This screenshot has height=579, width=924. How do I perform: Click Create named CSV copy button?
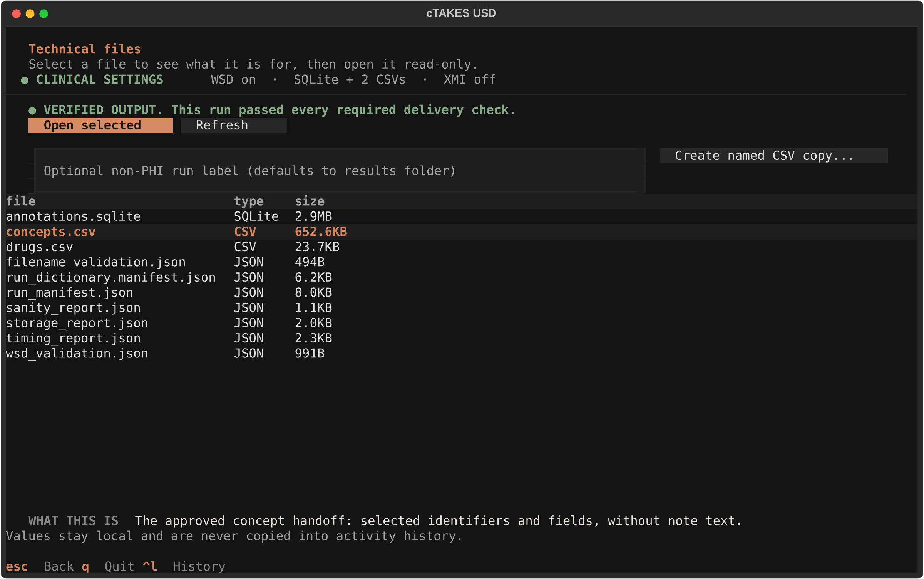coord(773,156)
